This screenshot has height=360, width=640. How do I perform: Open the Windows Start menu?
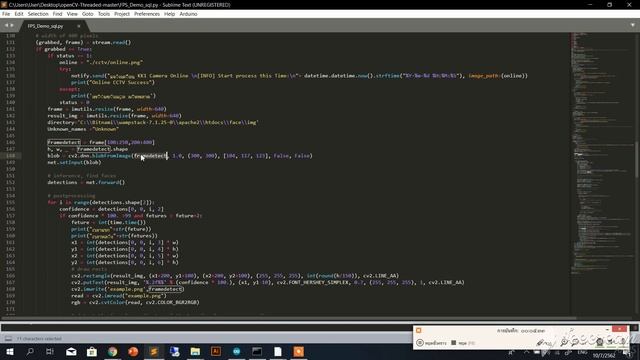coord(9,352)
